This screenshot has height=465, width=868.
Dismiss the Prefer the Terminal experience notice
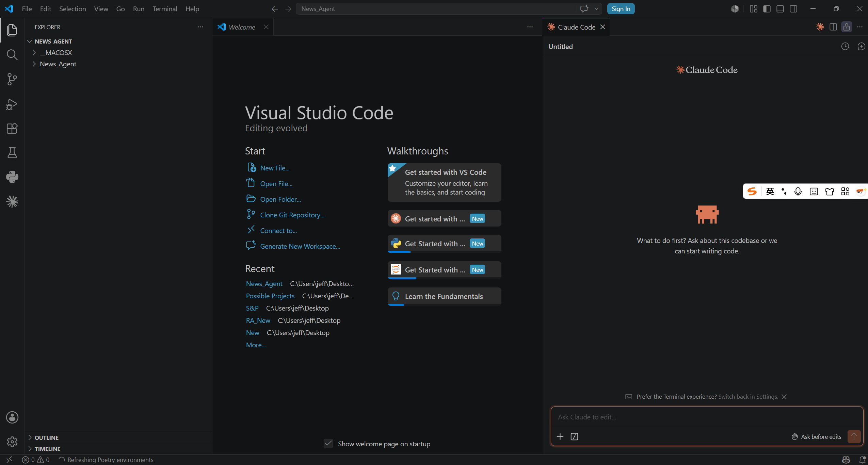tap(784, 397)
